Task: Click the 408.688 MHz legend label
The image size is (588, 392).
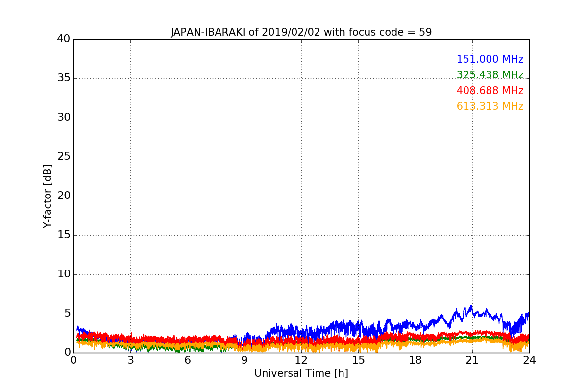Action: (x=490, y=91)
